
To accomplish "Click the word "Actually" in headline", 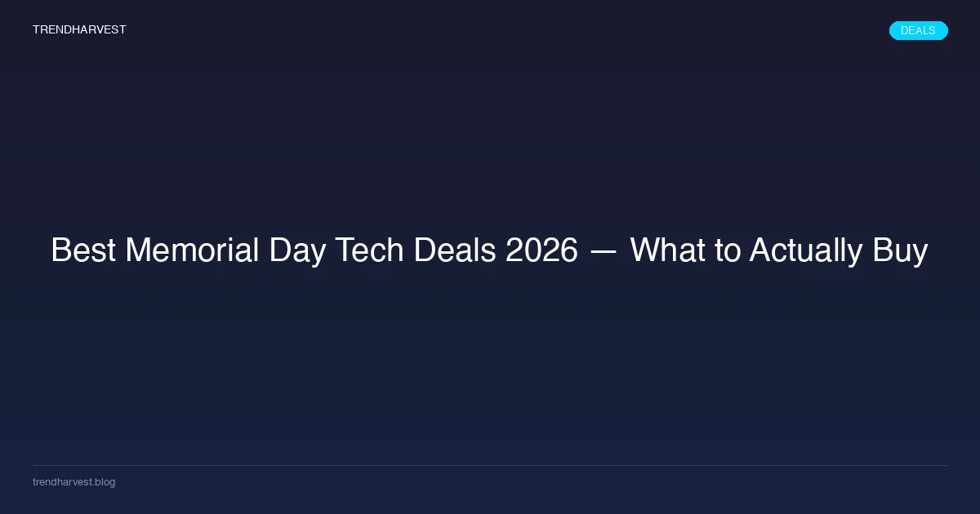I will pyautogui.click(x=806, y=250).
